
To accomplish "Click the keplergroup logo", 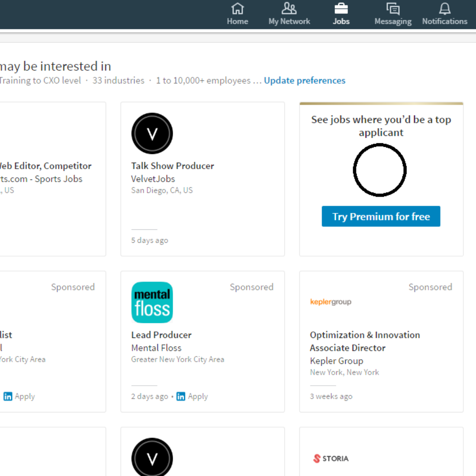I will pos(331,302).
